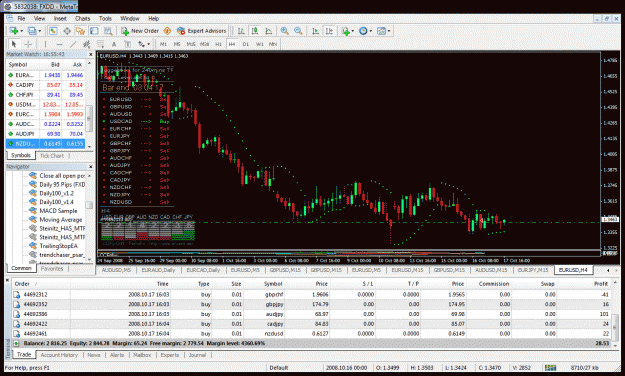
Task: Open the Periods clock dropdown
Action: 365,31
